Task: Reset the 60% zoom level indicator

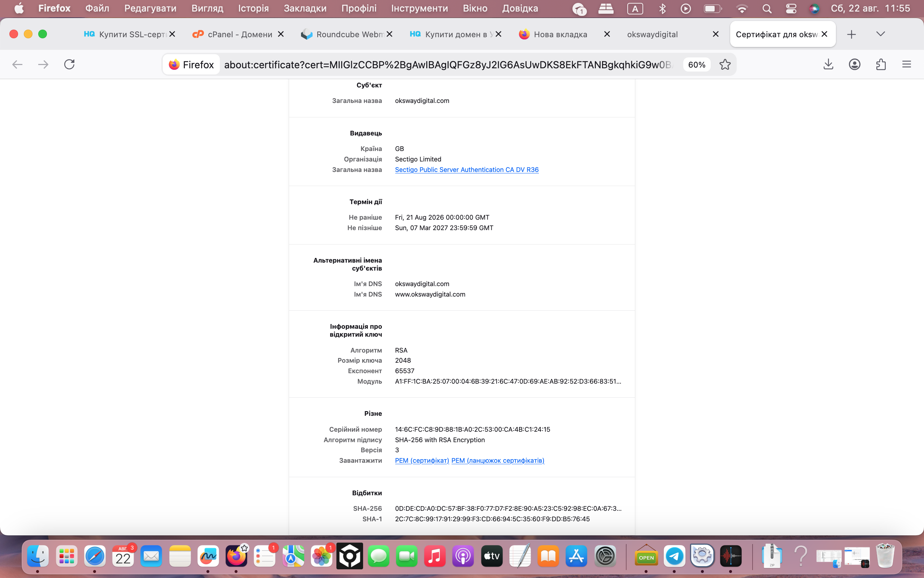Action: click(697, 65)
